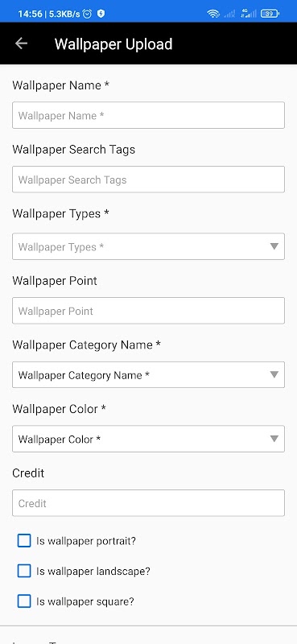Tap the Wallpaper Types dropdown arrow

pos(274,246)
